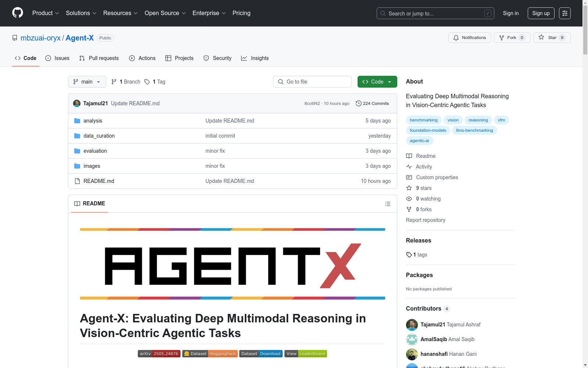Open AmalSaqib contributor avatar
Viewport: 588px width, 368px height.
pos(412,339)
